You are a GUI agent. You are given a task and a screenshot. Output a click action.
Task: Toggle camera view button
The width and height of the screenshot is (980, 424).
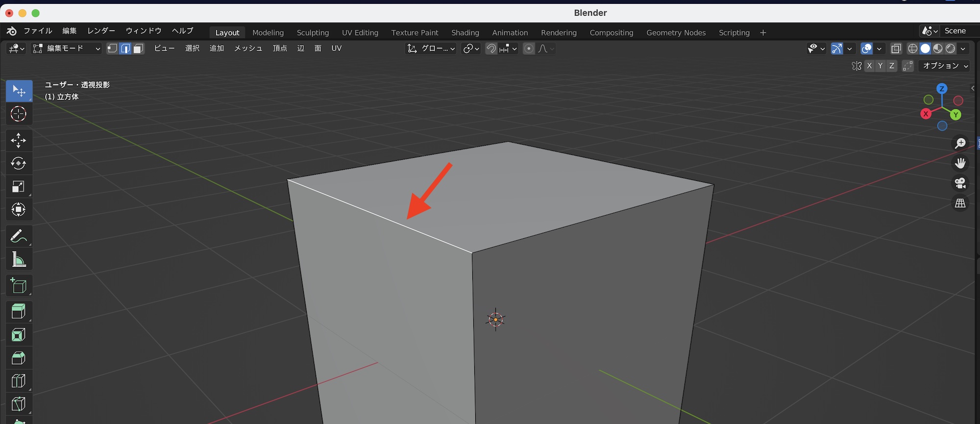pos(960,183)
